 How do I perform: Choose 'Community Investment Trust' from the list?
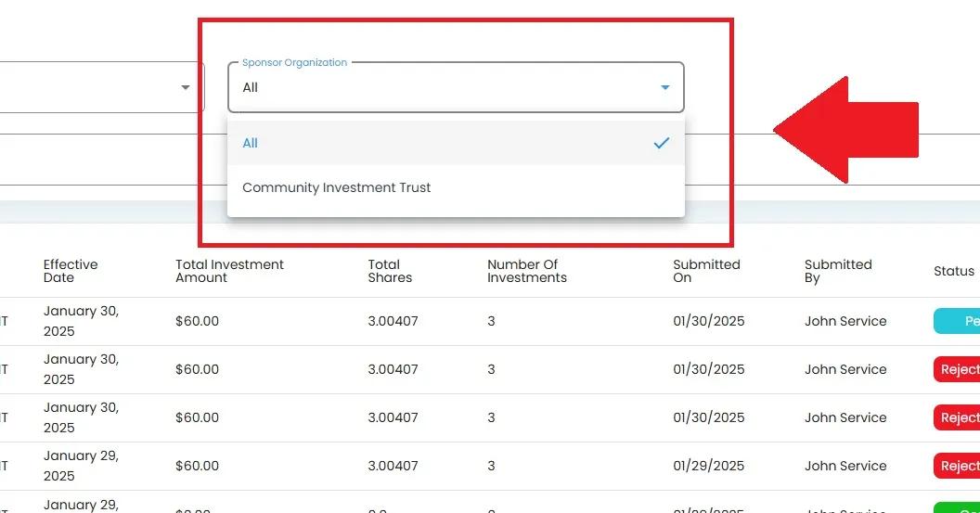(x=337, y=187)
